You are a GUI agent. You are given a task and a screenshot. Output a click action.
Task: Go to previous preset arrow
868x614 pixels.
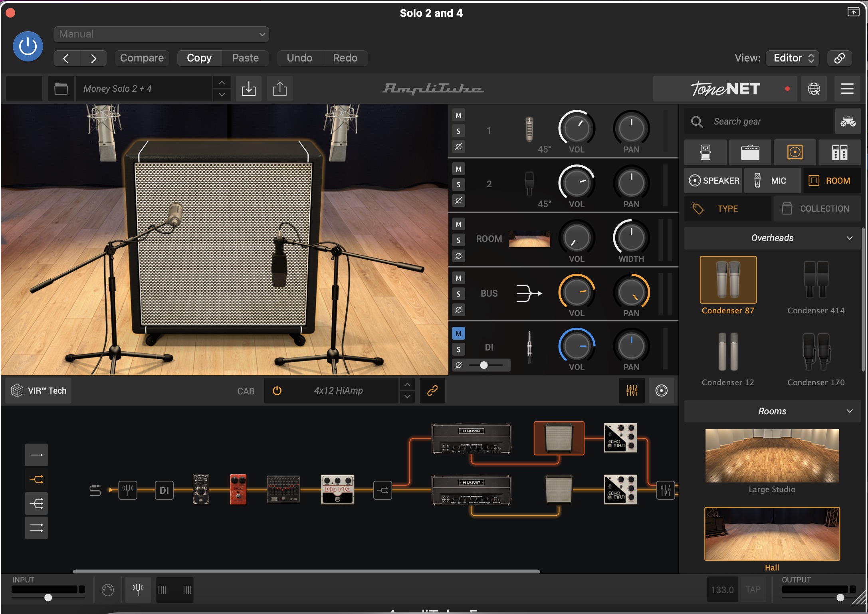click(66, 58)
